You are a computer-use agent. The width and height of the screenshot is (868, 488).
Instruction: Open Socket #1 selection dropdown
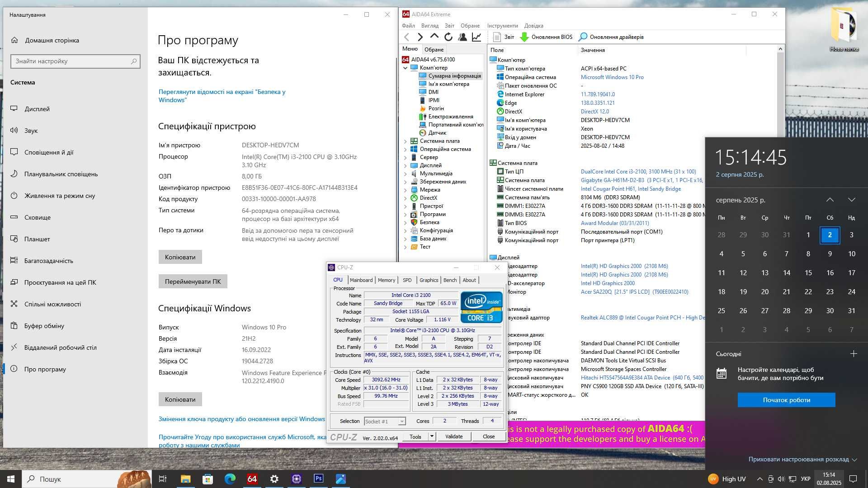tap(385, 422)
